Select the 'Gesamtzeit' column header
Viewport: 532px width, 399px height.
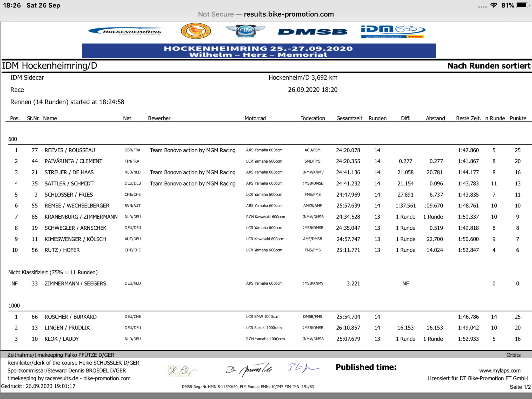[349, 118]
